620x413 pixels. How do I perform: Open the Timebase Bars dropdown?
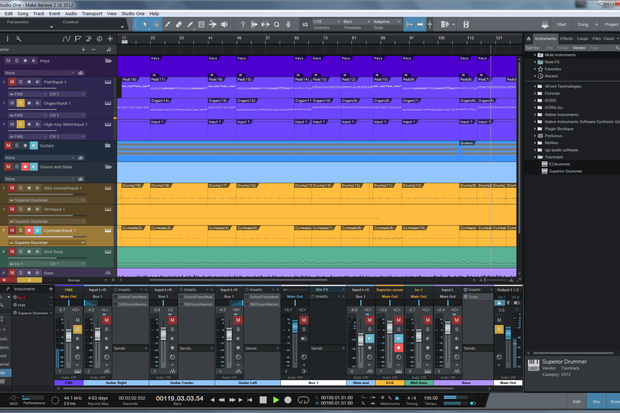(x=357, y=21)
